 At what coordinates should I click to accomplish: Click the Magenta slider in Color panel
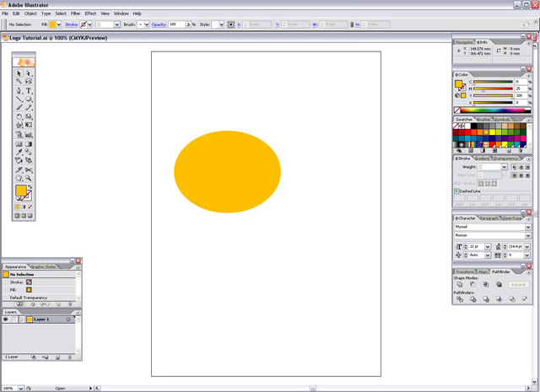493,89
